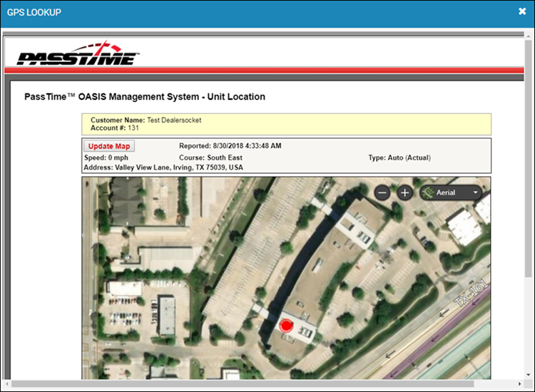Image resolution: width=535 pixels, height=392 pixels.
Task: Click the scroll up arrow
Action: tap(528, 36)
